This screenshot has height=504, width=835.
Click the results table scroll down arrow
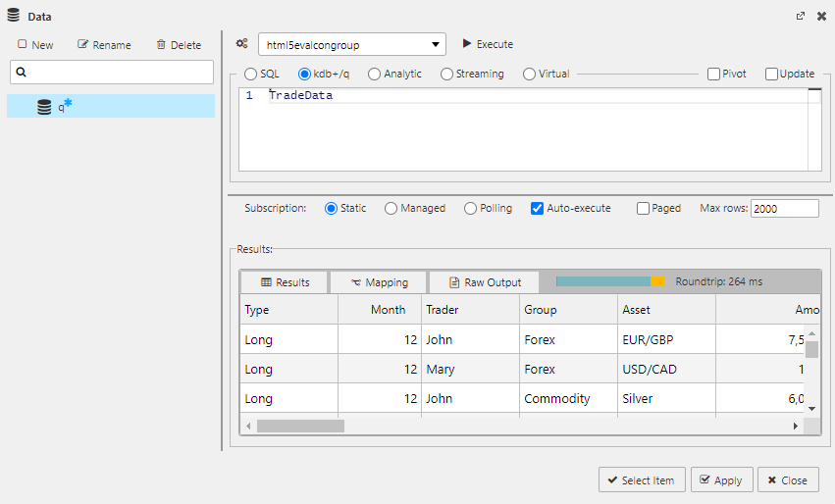click(x=811, y=409)
